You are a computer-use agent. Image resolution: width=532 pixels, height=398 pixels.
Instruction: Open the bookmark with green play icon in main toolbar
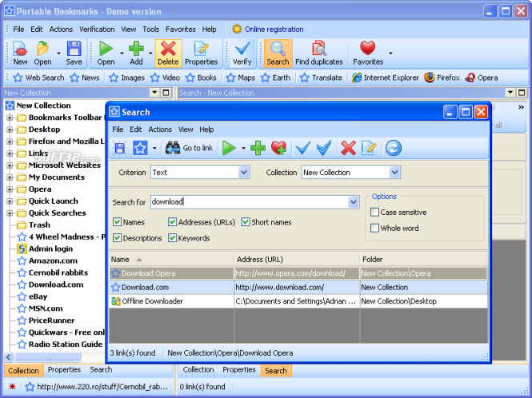(106, 54)
